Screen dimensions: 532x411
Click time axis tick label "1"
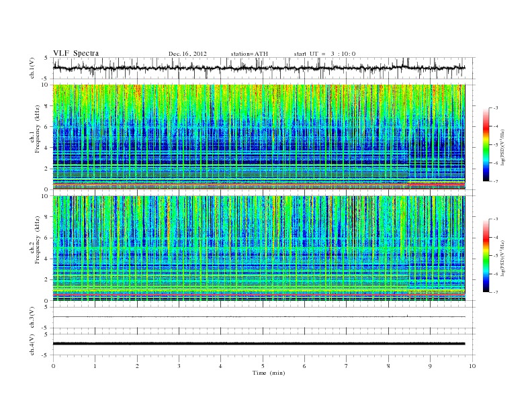(95, 366)
